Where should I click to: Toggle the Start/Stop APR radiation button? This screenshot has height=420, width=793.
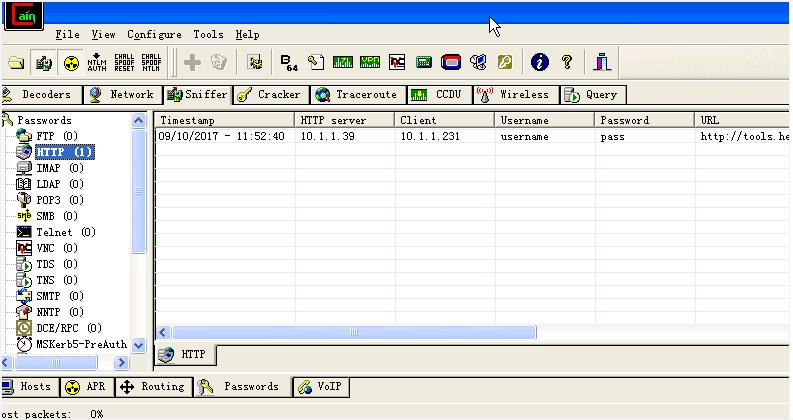pyautogui.click(x=71, y=63)
